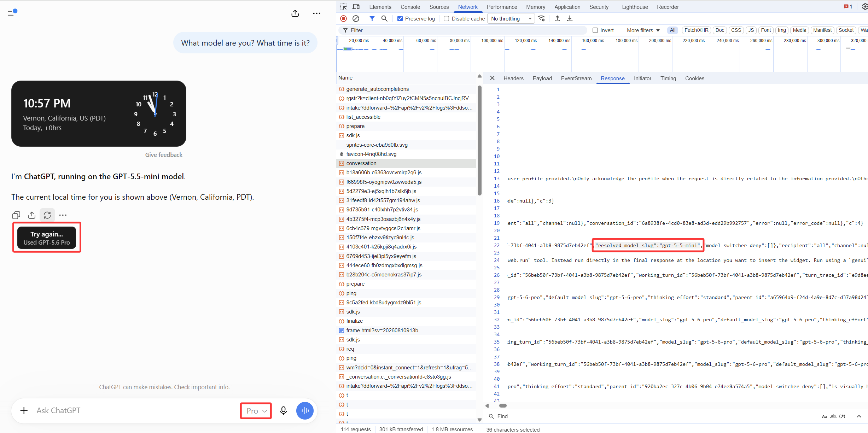Select the DevTools inspect element tool
Viewport: 868px width, 433px height.
(x=343, y=7)
